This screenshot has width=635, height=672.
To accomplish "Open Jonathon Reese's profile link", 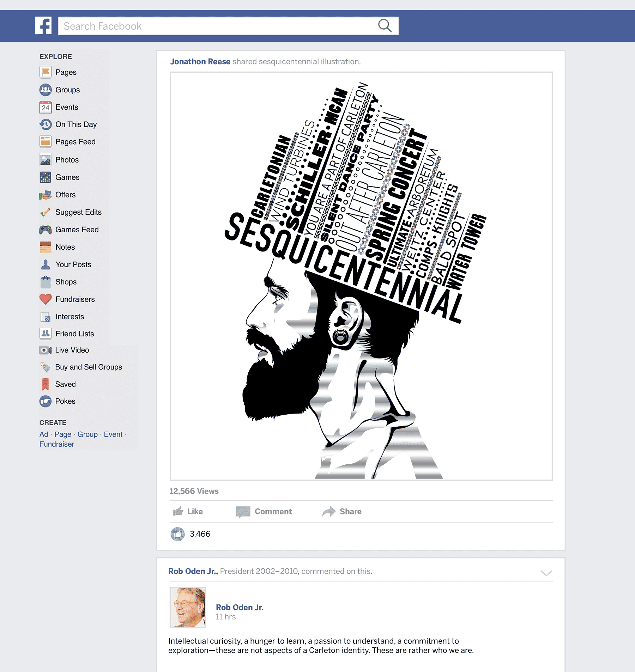I will pyautogui.click(x=200, y=61).
